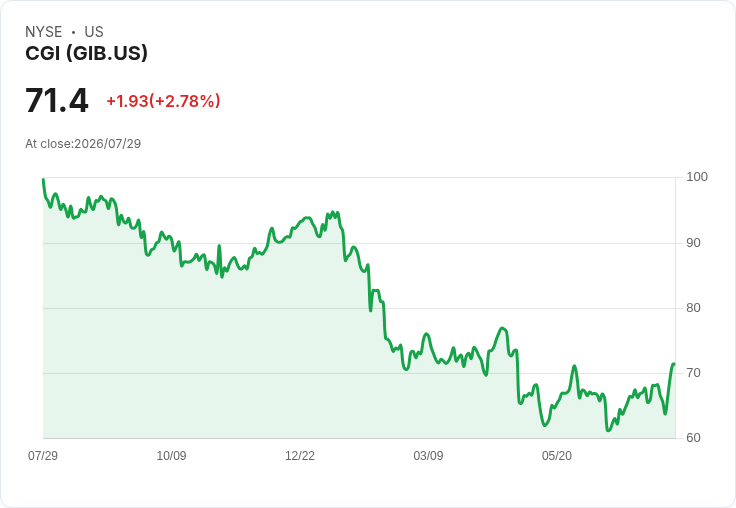Image resolution: width=736 pixels, height=508 pixels.
Task: Select the 90 label on the price axis
Action: (693, 243)
